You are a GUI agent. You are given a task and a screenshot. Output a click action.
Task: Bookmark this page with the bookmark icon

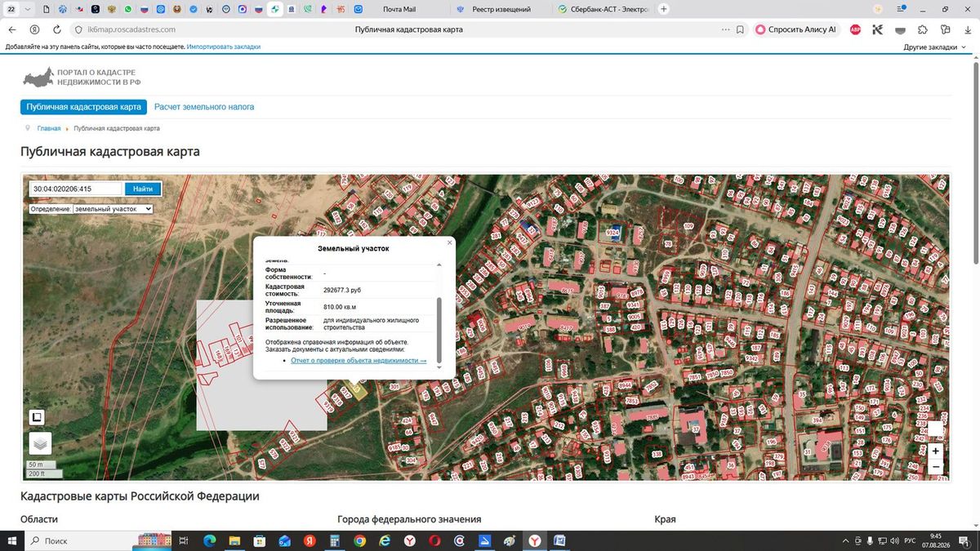click(x=740, y=29)
